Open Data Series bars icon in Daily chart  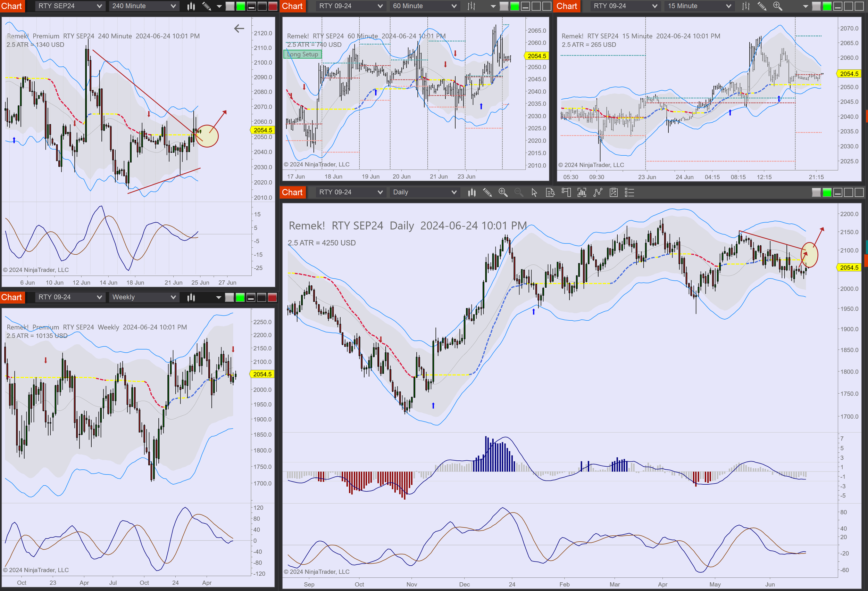pyautogui.click(x=582, y=192)
